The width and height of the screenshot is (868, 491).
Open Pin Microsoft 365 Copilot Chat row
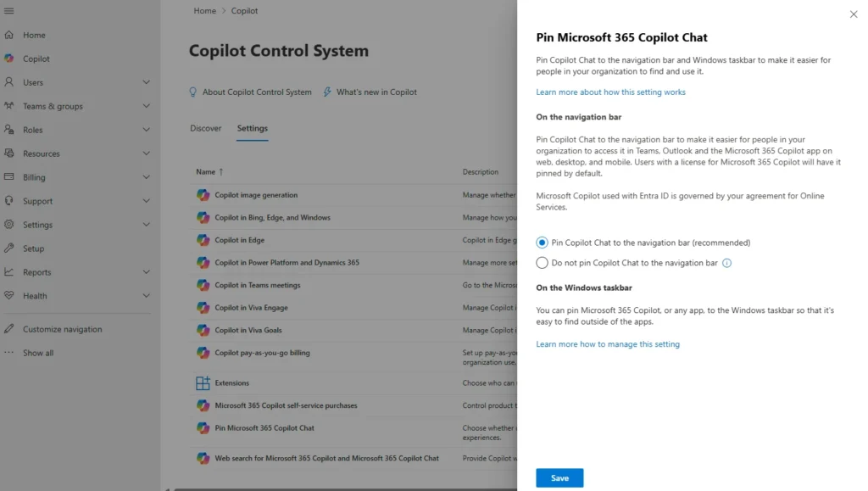(264, 428)
